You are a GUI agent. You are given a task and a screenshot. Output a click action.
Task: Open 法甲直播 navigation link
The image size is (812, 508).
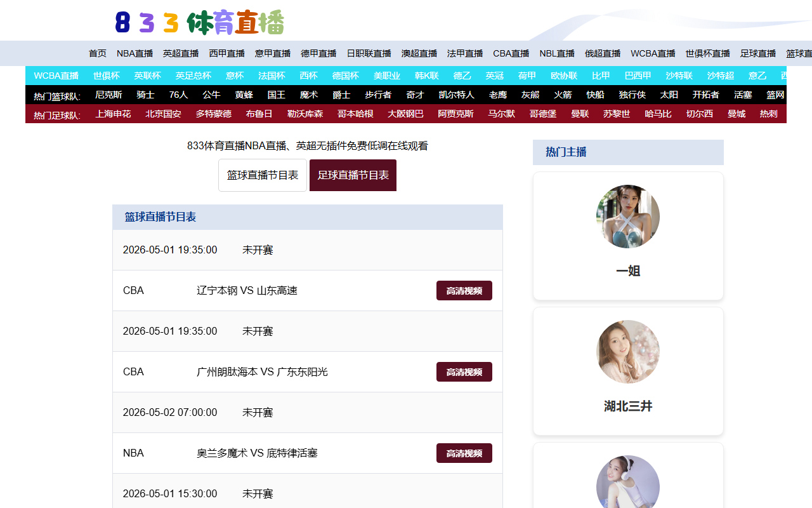pyautogui.click(x=465, y=53)
